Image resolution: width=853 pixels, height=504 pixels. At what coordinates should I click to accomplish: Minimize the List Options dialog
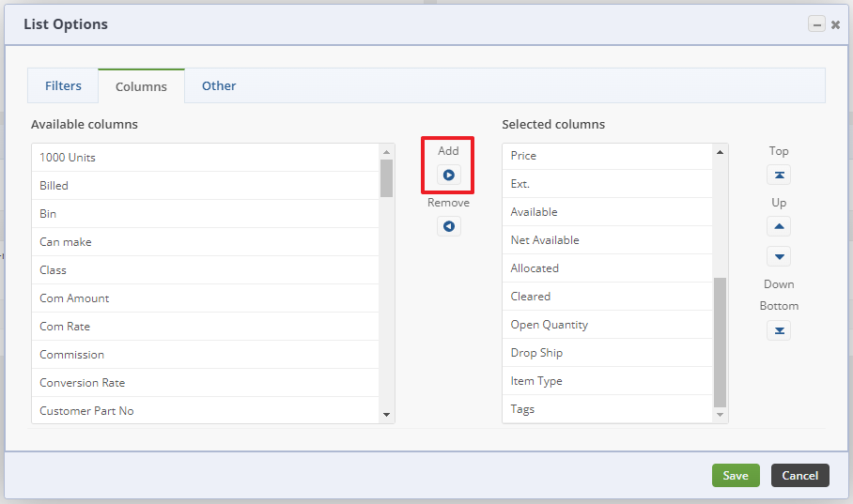(816, 24)
